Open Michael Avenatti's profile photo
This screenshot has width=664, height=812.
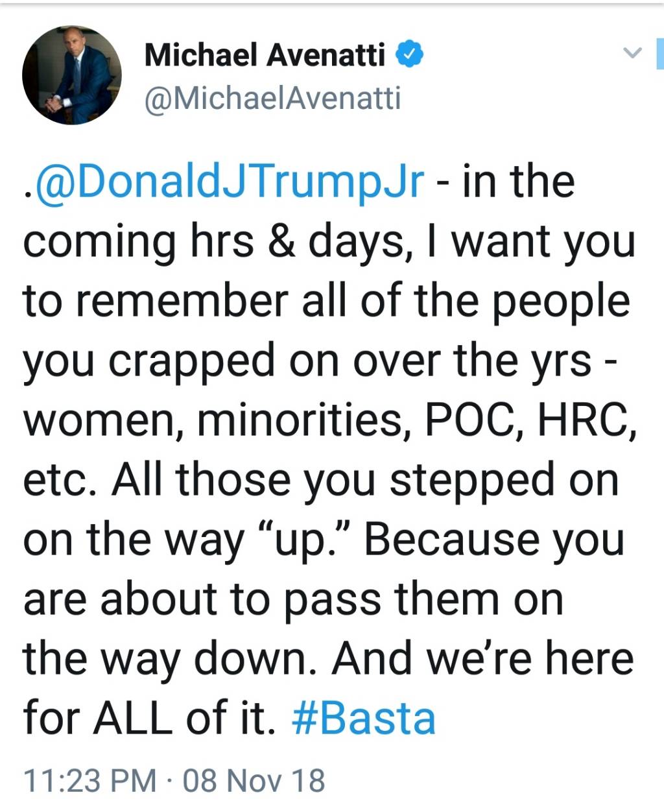(72, 75)
